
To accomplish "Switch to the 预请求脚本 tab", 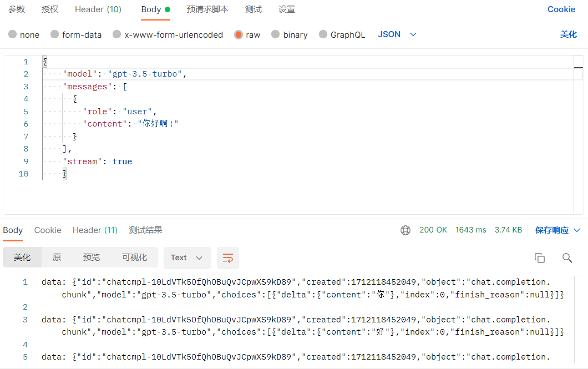I will 207,9.
